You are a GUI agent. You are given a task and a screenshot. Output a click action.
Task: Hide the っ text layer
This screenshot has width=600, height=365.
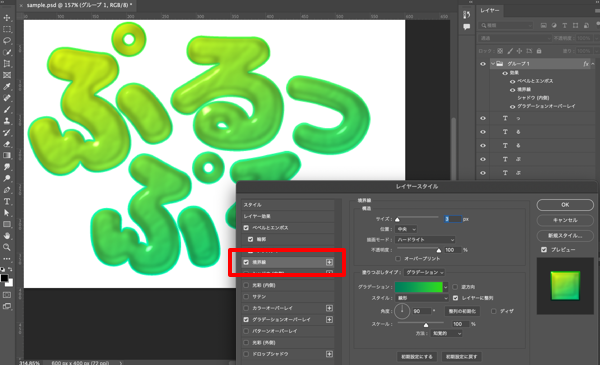483,118
